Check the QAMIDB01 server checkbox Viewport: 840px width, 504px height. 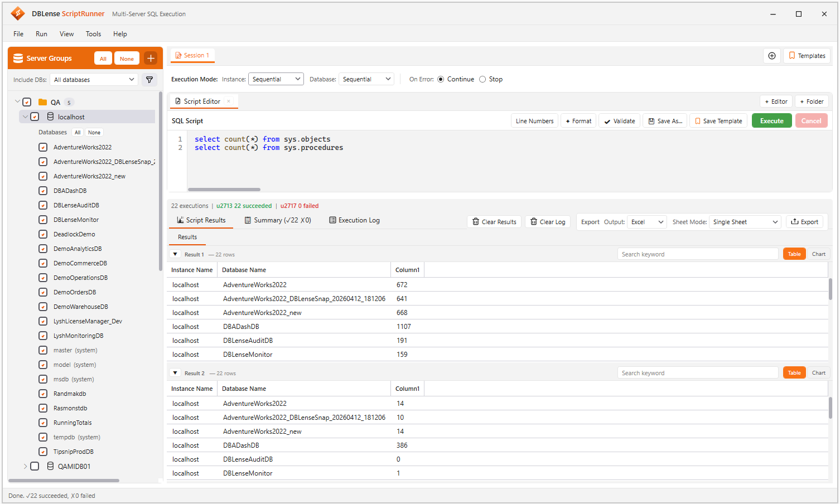pos(35,466)
